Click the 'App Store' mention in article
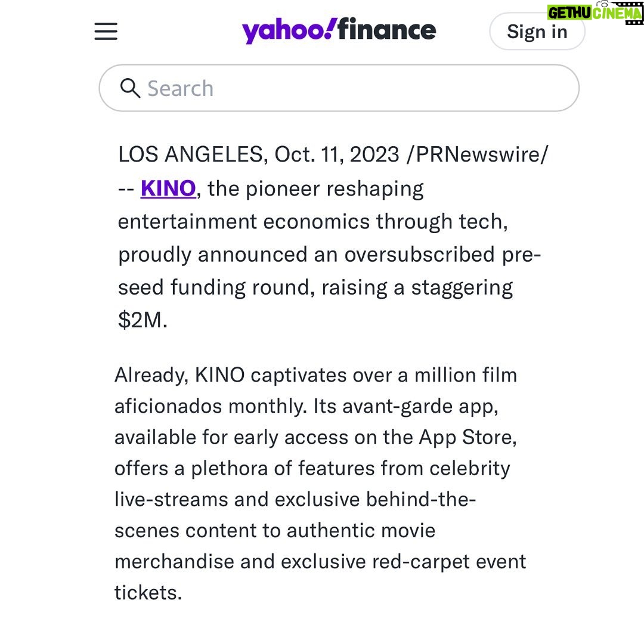Image resolution: width=644 pixels, height=644 pixels. tap(467, 438)
